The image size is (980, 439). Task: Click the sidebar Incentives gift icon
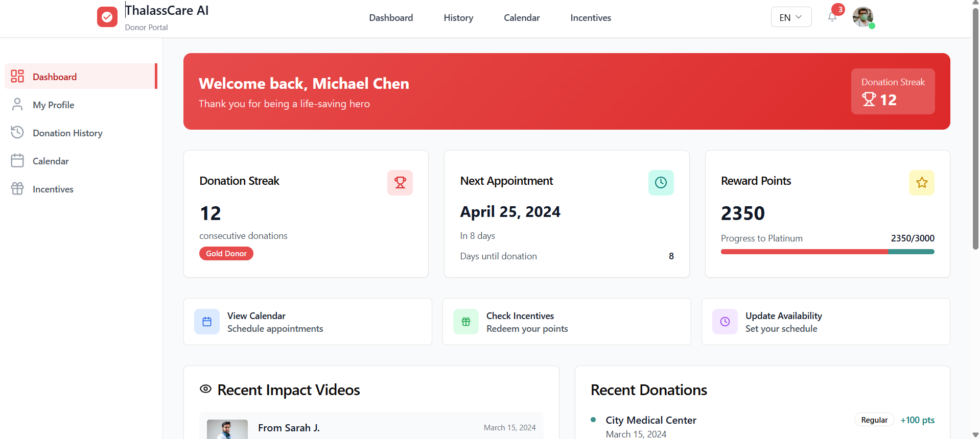17,188
